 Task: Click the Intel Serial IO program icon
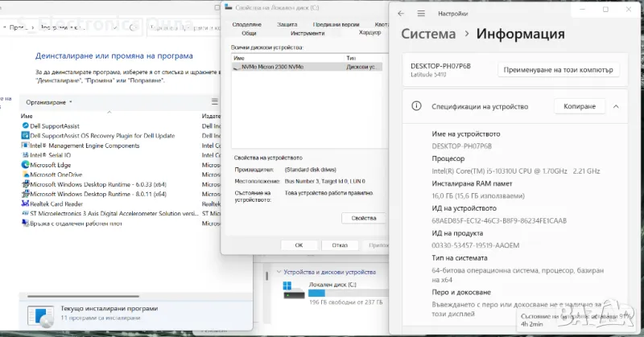click(24, 155)
